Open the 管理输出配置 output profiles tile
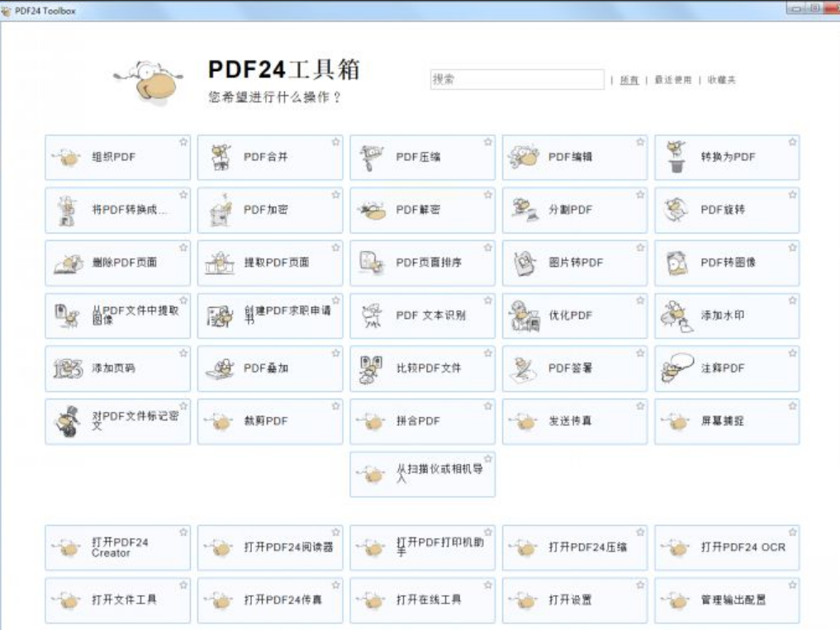 point(727,600)
